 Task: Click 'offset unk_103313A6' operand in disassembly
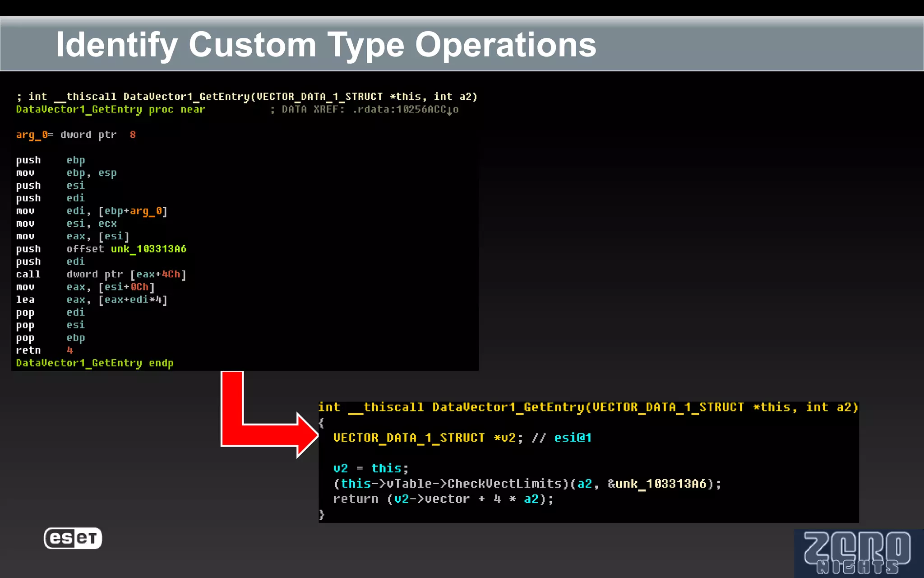pyautogui.click(x=126, y=249)
